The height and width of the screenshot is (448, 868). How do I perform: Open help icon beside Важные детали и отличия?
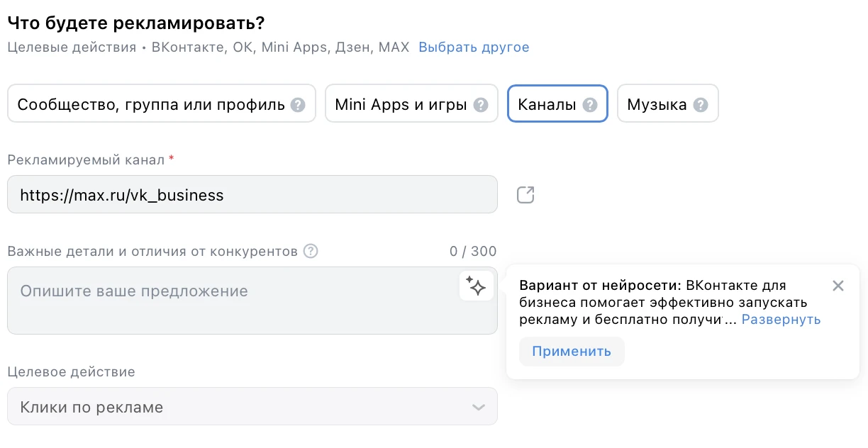tap(311, 251)
